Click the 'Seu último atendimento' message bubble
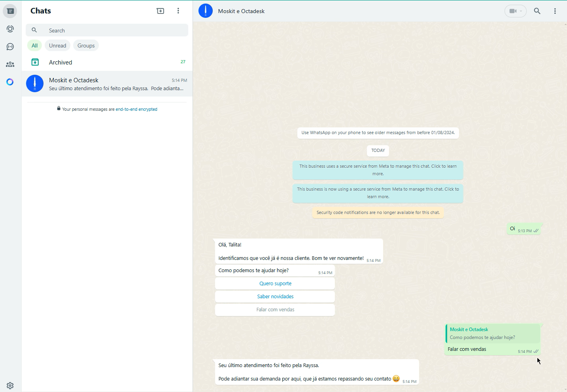Screen dimensions: 567x392 [317, 372]
